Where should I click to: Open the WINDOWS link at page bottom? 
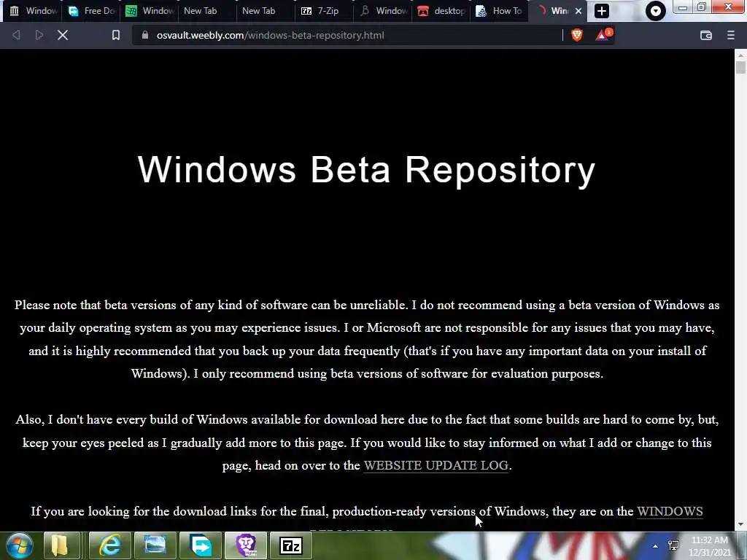point(670,511)
